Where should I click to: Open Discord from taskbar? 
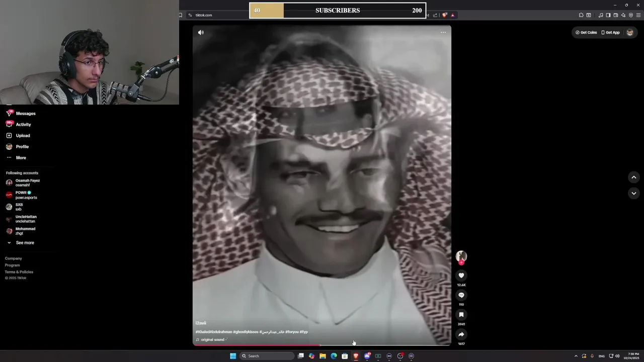[x=367, y=356]
